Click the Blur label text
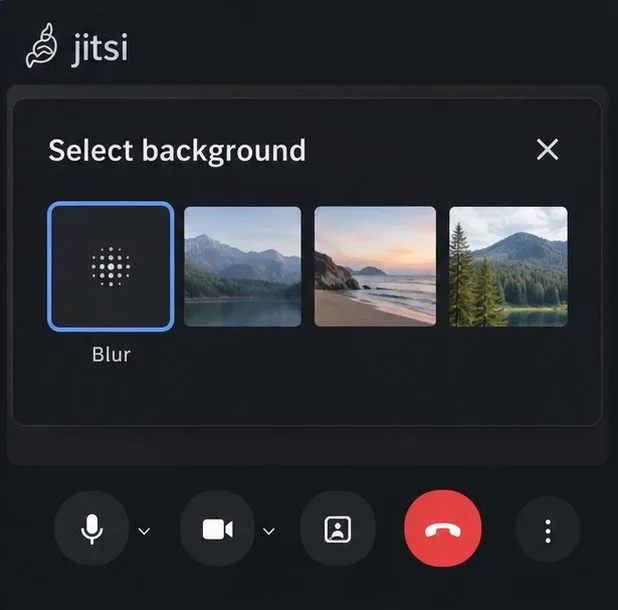The height and width of the screenshot is (610, 618). point(111,354)
